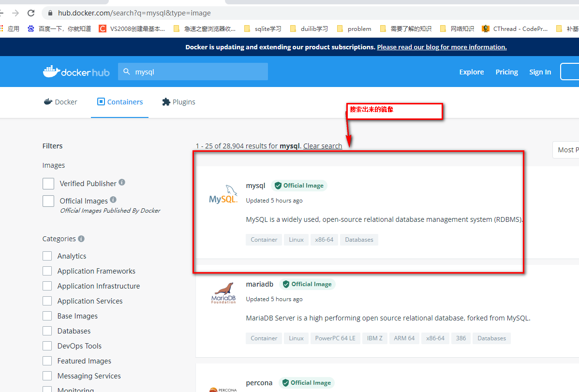
Task: Open the MariaDB Foundation logo thumbnail
Action: [x=223, y=293]
